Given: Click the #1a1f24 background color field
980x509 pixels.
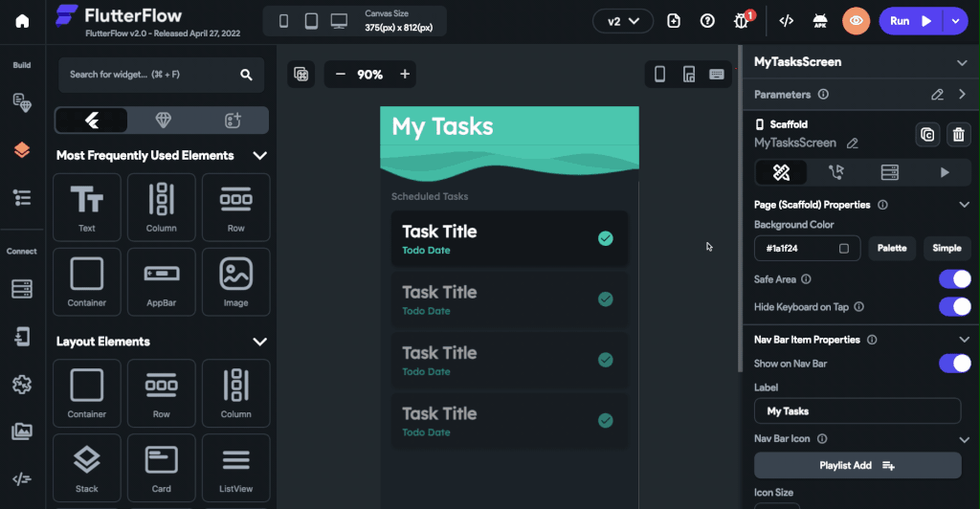Looking at the screenshot, I should coord(807,249).
